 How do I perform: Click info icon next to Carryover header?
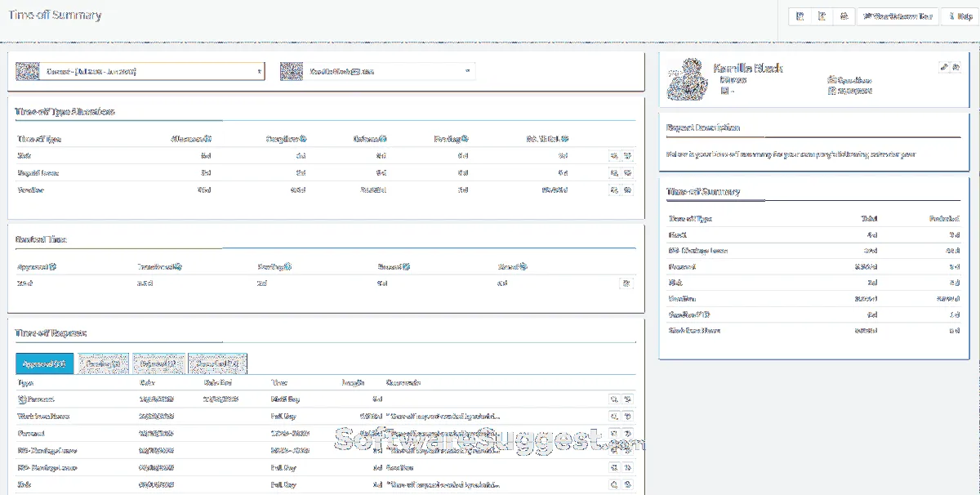303,140
